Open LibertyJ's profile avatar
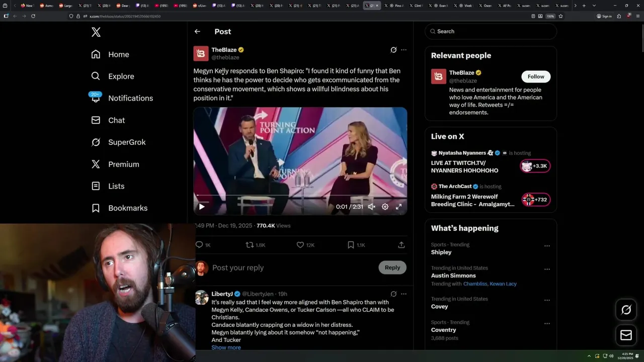This screenshot has height=362, width=644. [x=202, y=297]
